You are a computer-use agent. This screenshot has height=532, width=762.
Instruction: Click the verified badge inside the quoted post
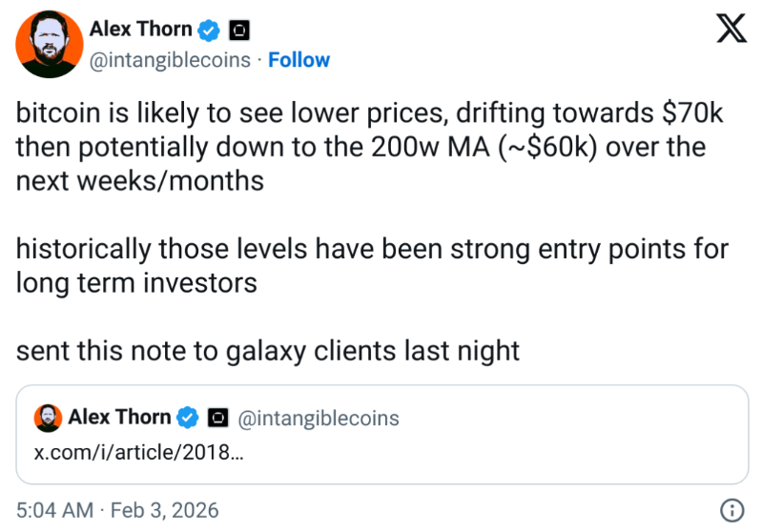(x=189, y=418)
